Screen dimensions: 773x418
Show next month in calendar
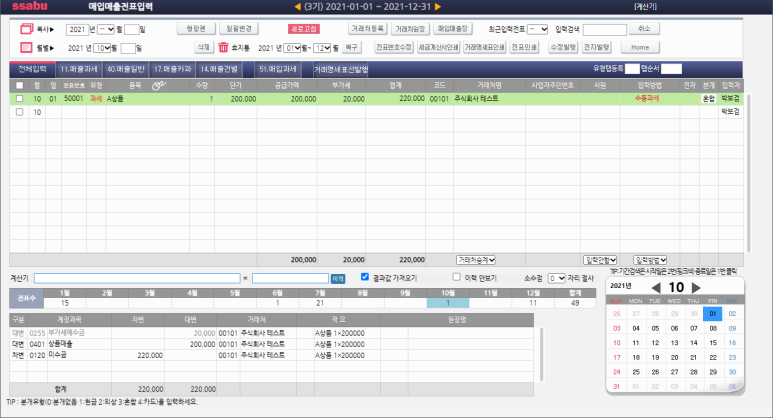pos(696,287)
